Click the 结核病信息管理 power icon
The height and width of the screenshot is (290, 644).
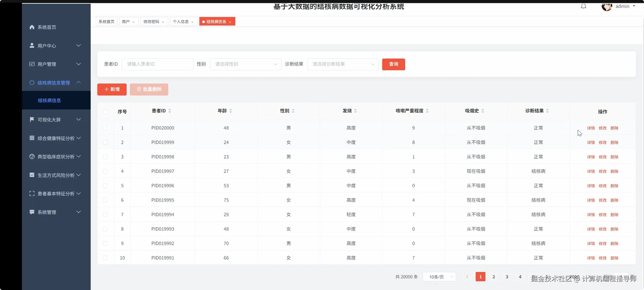tap(31, 82)
